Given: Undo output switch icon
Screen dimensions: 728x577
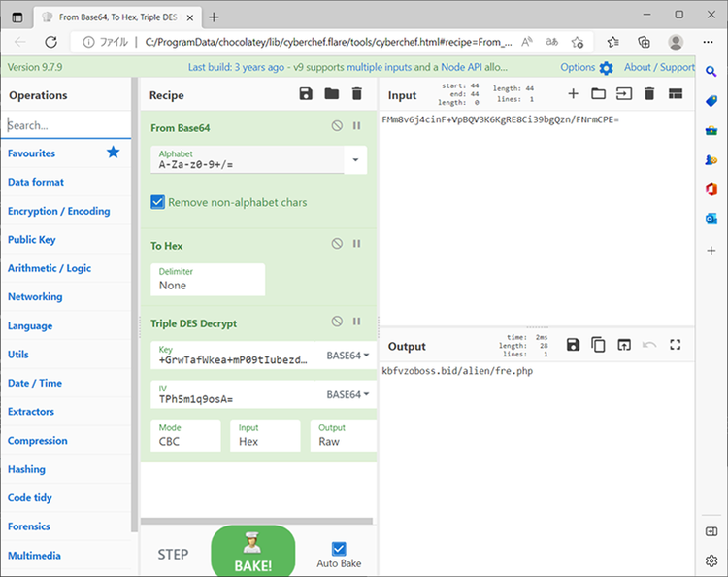Looking at the screenshot, I should coord(649,345).
